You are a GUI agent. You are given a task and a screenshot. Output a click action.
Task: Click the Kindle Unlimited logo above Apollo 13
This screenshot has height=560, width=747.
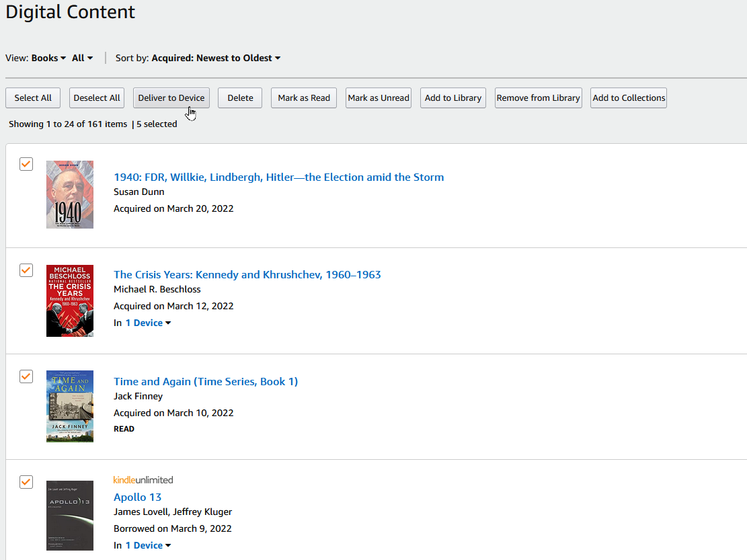coord(143,479)
